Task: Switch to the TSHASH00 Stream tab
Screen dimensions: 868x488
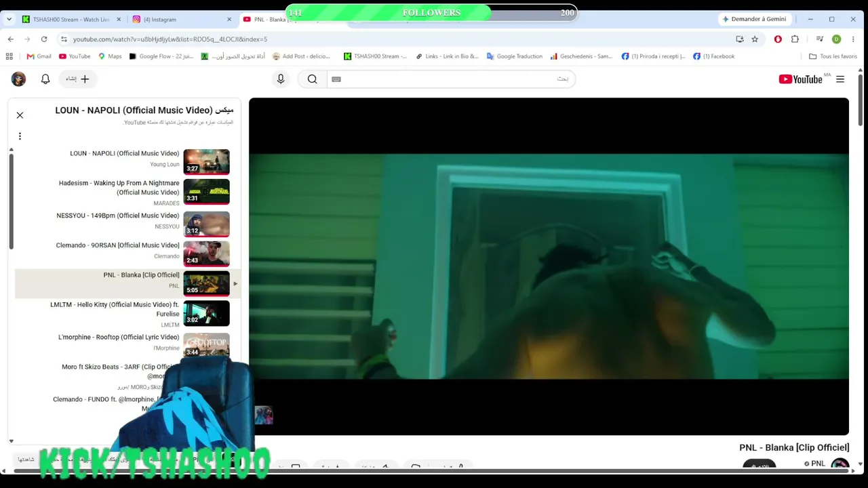Action: [71, 20]
